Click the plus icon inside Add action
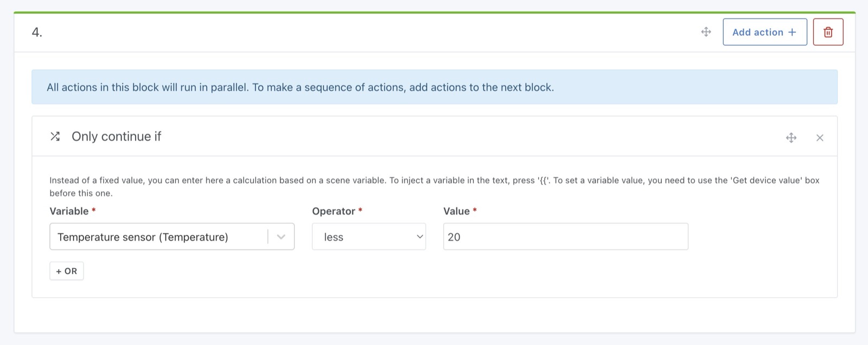Screen dimensions: 868x345 point(792,32)
